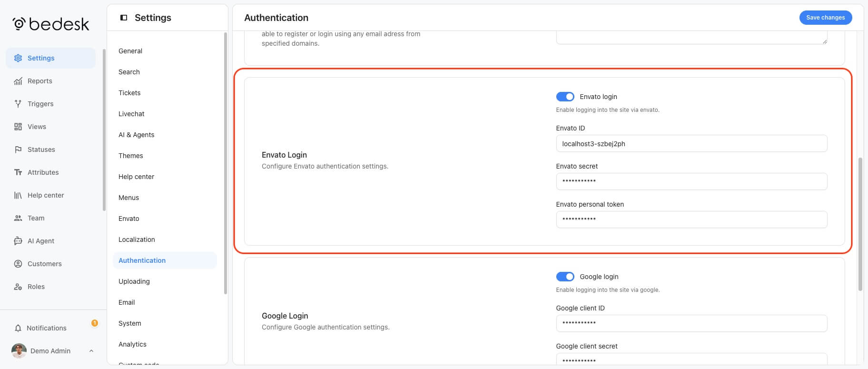Disable the Google login switch

(565, 277)
